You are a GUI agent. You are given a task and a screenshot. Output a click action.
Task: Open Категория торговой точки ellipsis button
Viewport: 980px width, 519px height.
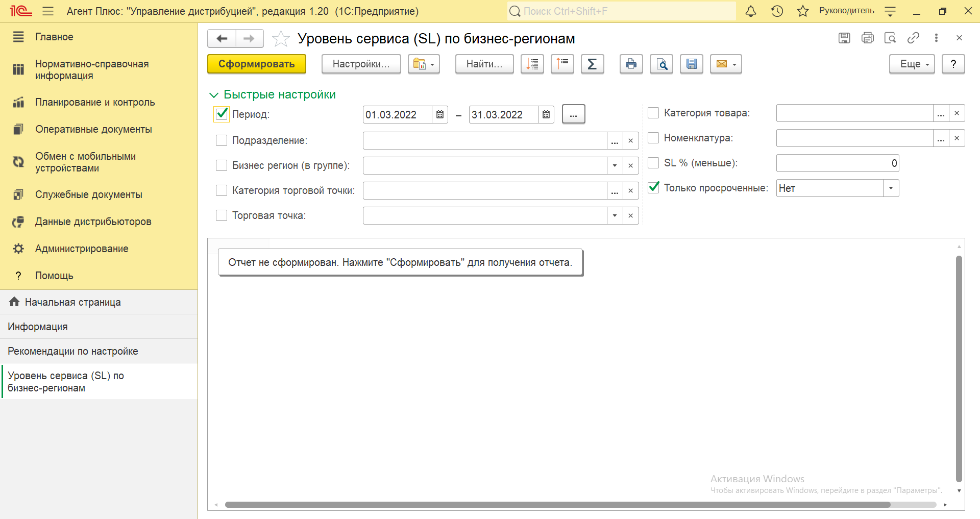click(x=615, y=191)
